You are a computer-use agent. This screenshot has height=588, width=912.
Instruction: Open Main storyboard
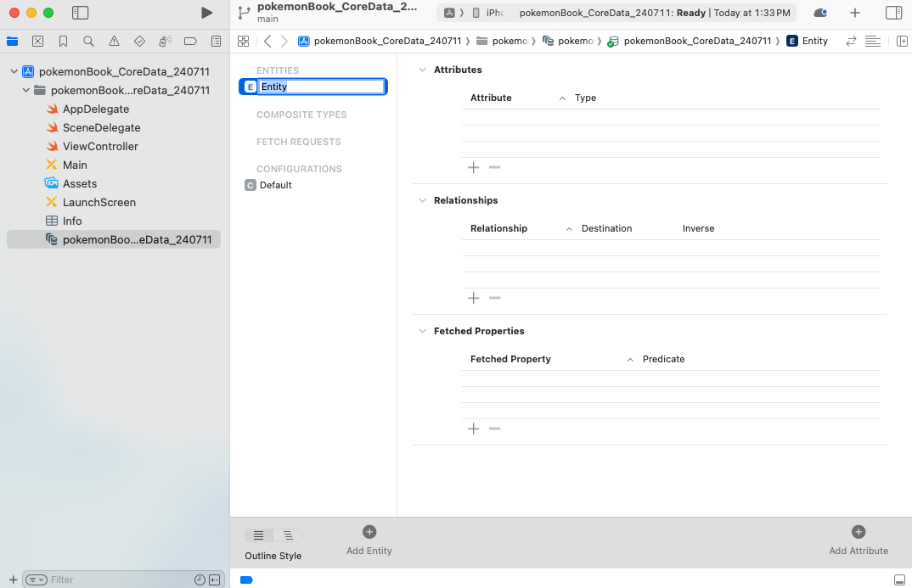point(75,165)
